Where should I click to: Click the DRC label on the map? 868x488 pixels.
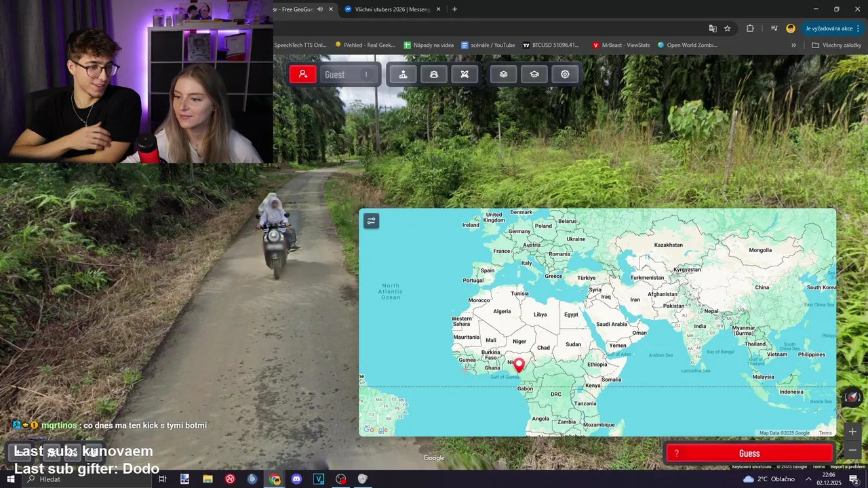pos(556,394)
